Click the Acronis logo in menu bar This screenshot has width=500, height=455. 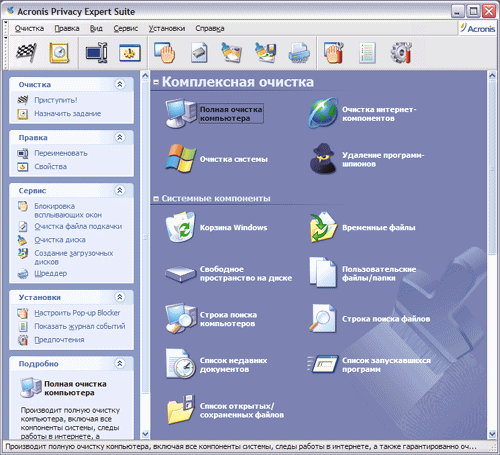point(478,28)
